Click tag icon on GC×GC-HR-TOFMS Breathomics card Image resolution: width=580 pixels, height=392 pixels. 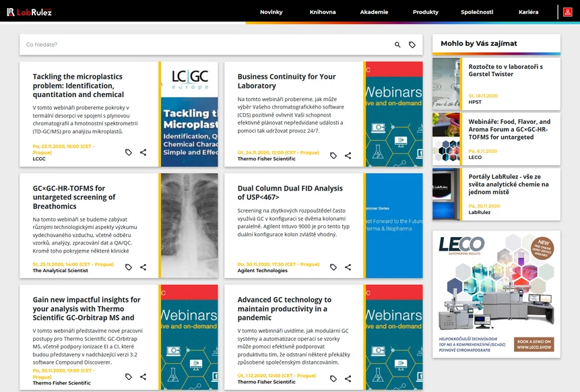pyautogui.click(x=129, y=267)
